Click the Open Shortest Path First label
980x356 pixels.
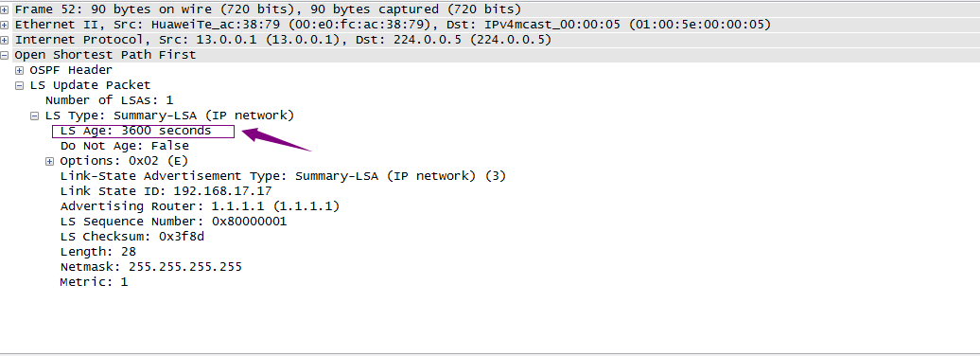click(x=105, y=55)
